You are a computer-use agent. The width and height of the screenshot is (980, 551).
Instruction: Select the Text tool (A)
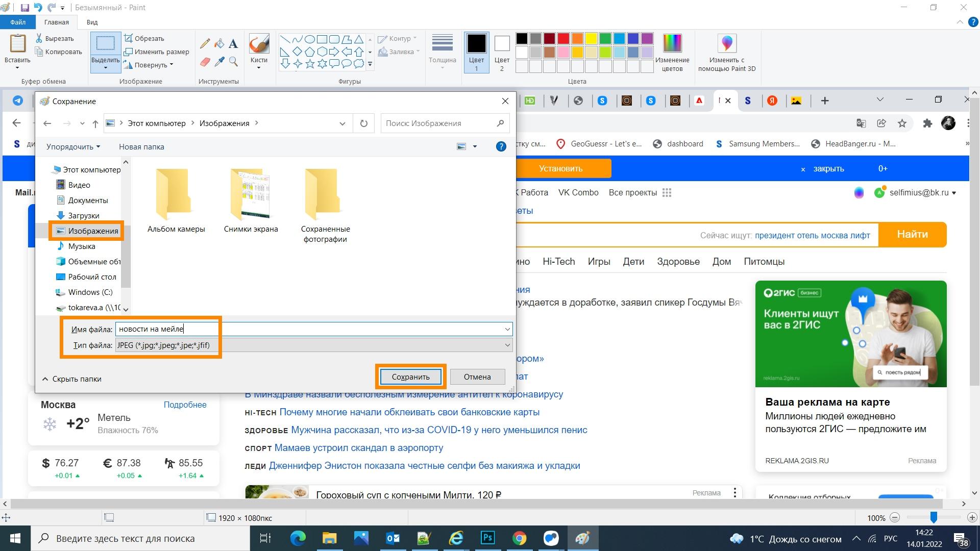233,44
